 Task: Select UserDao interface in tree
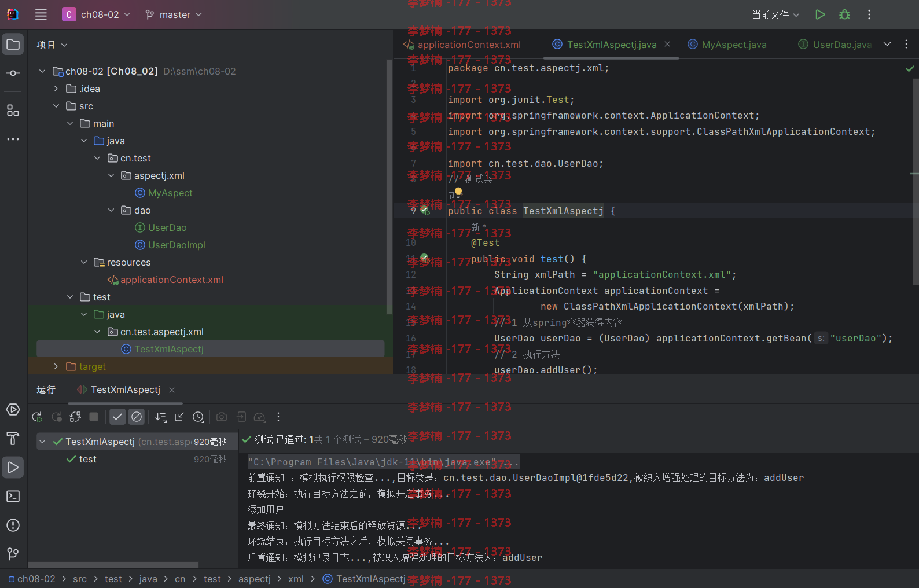coord(161,227)
